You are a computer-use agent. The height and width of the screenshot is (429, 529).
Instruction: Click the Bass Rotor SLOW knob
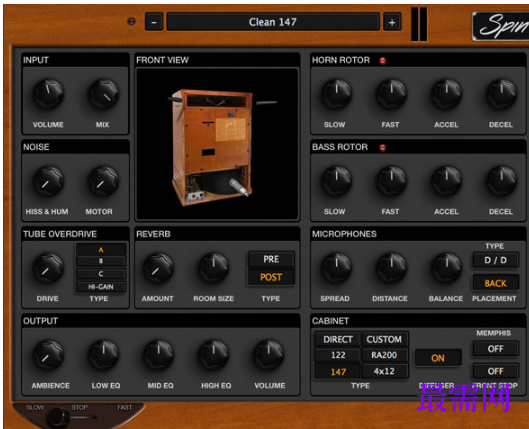(336, 180)
